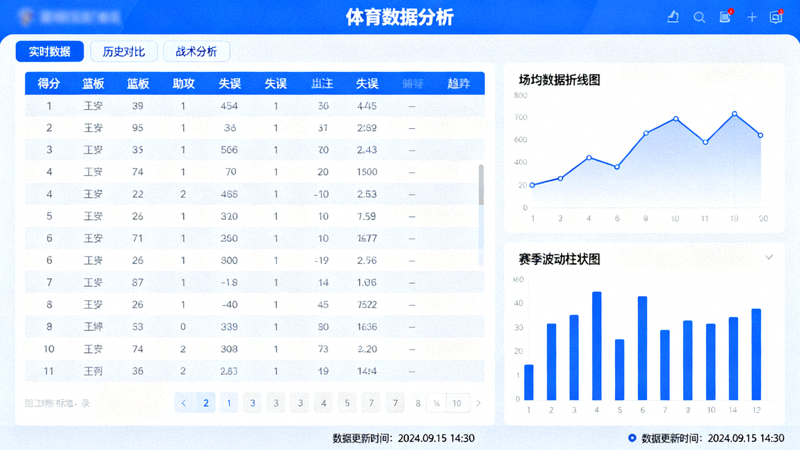Go to page 1 in pagination
Viewport: 800px width, 450px height.
click(229, 403)
